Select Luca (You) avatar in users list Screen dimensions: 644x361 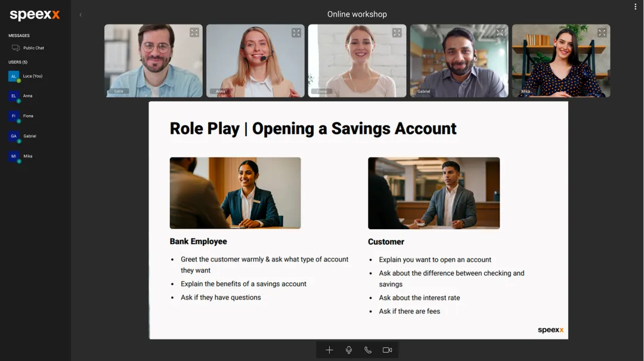14,76
